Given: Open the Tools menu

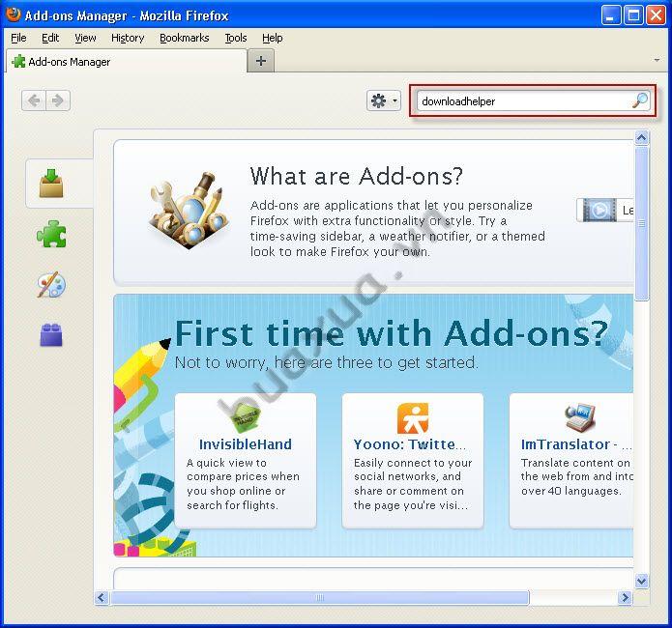Looking at the screenshot, I should click(236, 38).
